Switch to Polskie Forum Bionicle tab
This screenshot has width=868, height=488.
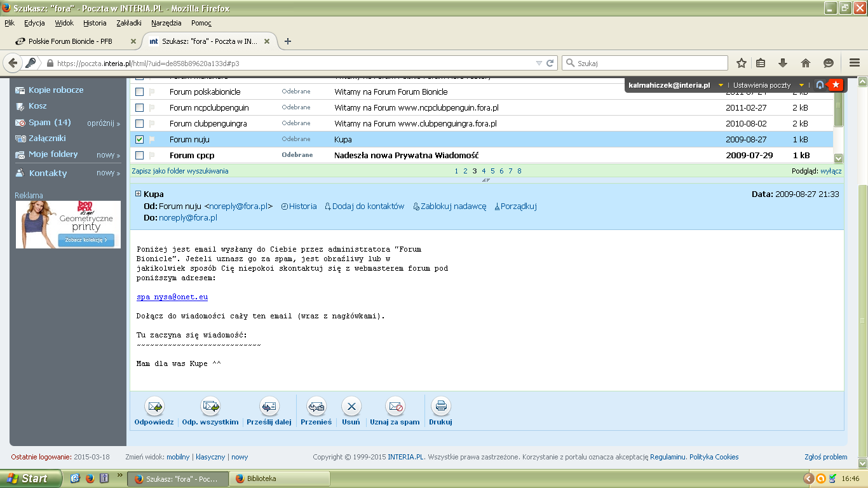[70, 41]
